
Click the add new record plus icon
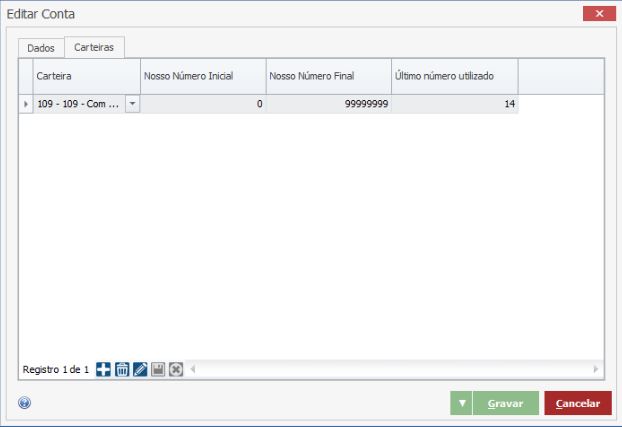click(x=103, y=369)
